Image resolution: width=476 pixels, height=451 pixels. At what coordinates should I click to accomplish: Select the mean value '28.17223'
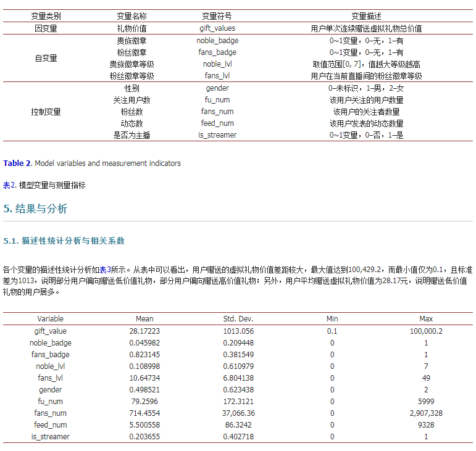click(144, 331)
